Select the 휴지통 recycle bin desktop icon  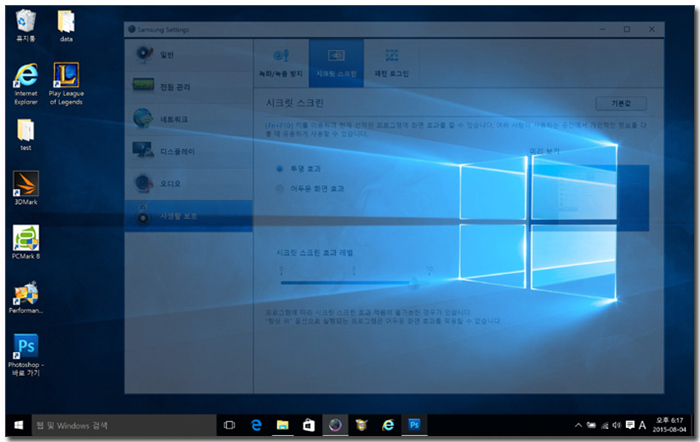(x=26, y=26)
